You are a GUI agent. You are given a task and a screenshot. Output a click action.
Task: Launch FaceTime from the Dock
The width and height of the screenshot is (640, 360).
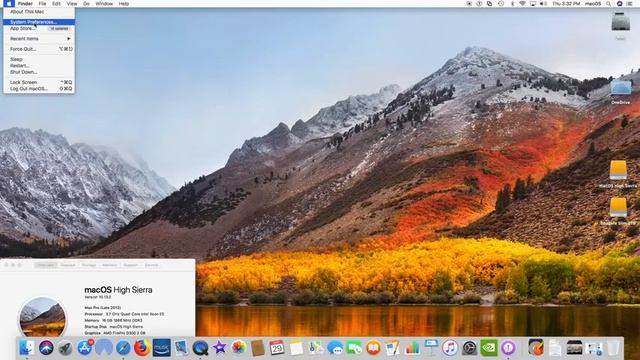[354, 348]
